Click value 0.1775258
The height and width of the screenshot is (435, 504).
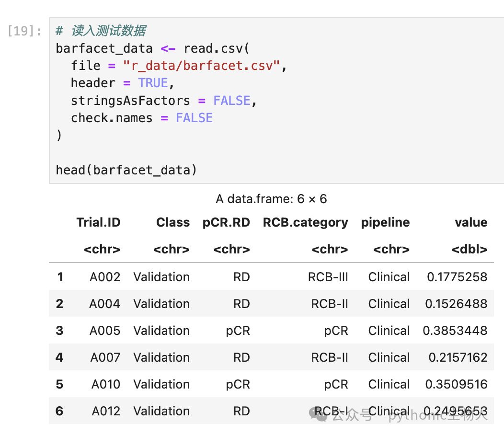(457, 277)
